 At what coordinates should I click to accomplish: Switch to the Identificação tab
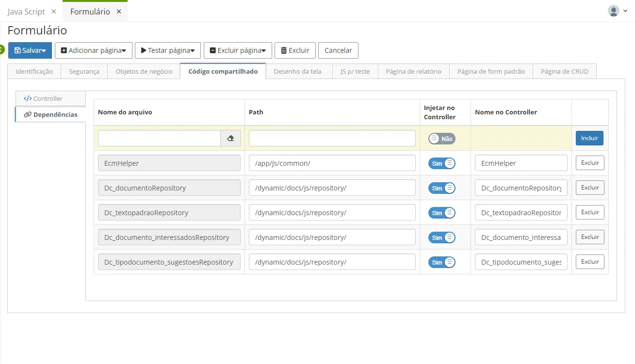pyautogui.click(x=34, y=71)
